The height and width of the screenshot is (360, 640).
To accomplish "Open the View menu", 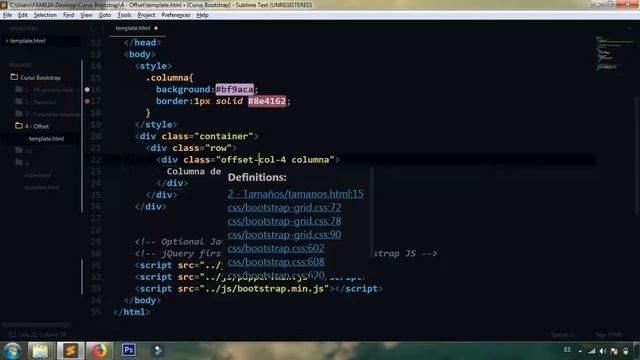I will click(86, 15).
